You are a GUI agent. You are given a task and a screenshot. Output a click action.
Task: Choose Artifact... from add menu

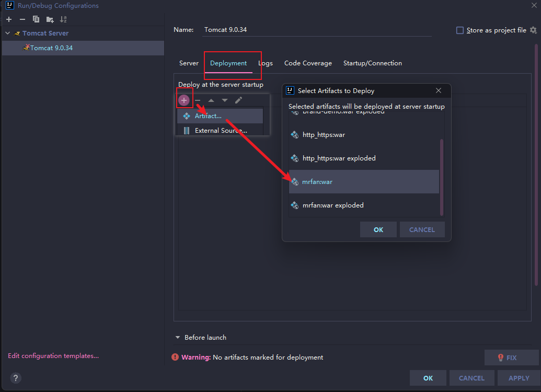(x=220, y=116)
